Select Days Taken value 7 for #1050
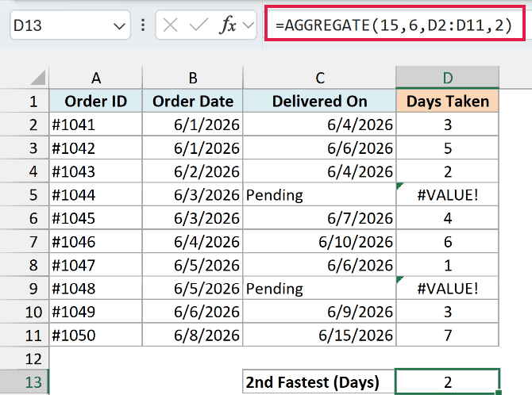 click(448, 335)
